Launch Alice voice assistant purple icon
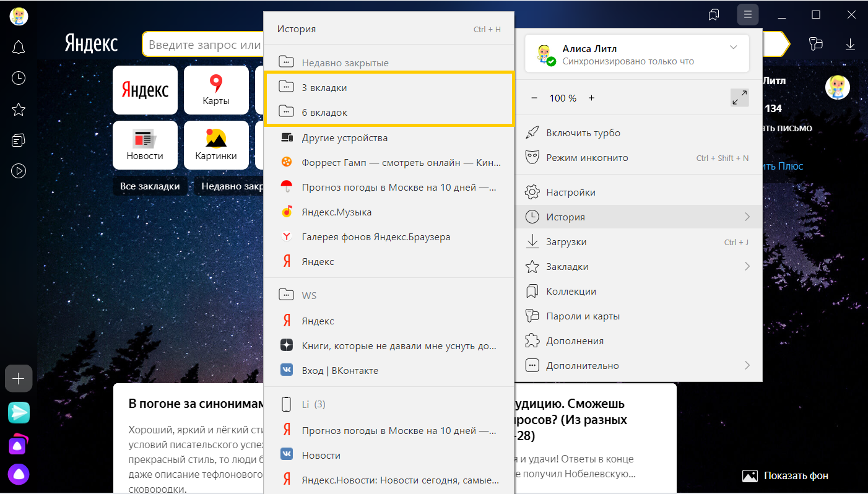This screenshot has height=494, width=868. pyautogui.click(x=19, y=474)
